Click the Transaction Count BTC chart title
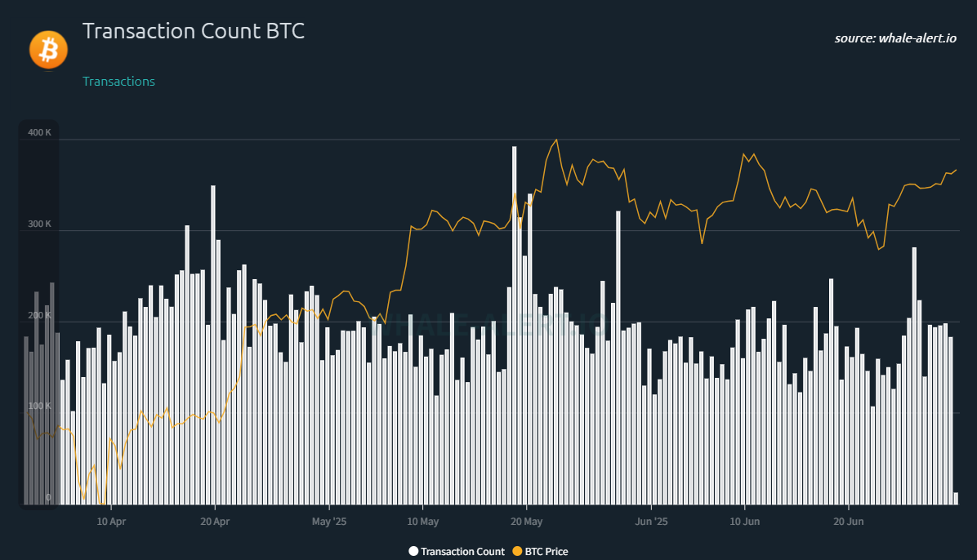977x560 pixels. [x=194, y=32]
